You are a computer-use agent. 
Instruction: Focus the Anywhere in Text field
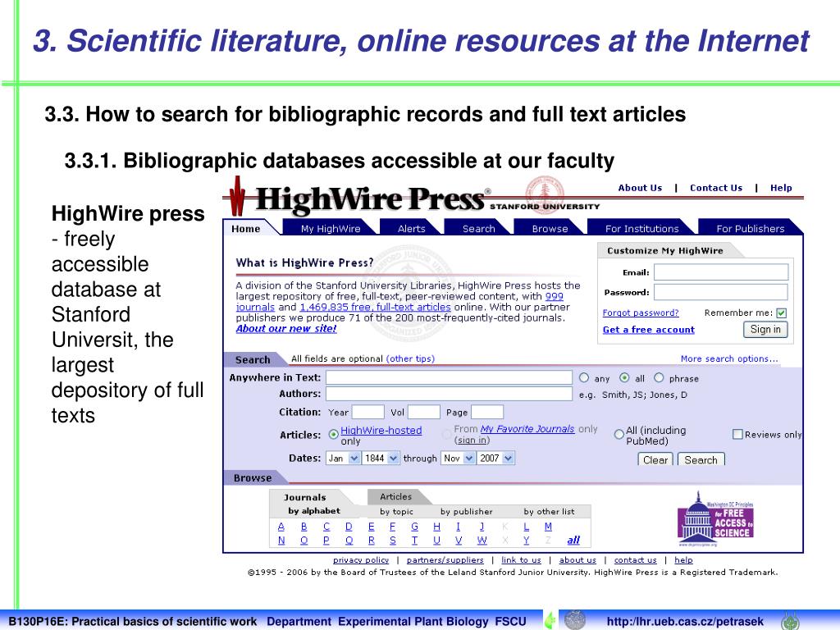[x=449, y=377]
